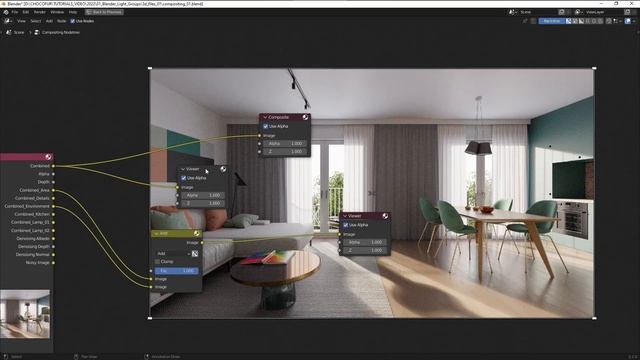Image resolution: width=640 pixels, height=360 pixels.
Task: Toggle Use Alpha on the Composite node
Action: point(266,127)
